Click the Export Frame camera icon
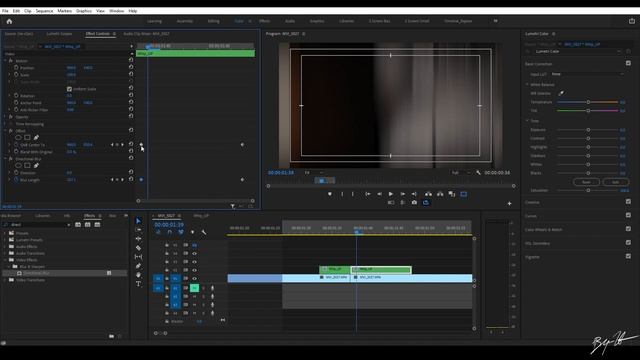This screenshot has width=640, height=360. point(414,202)
